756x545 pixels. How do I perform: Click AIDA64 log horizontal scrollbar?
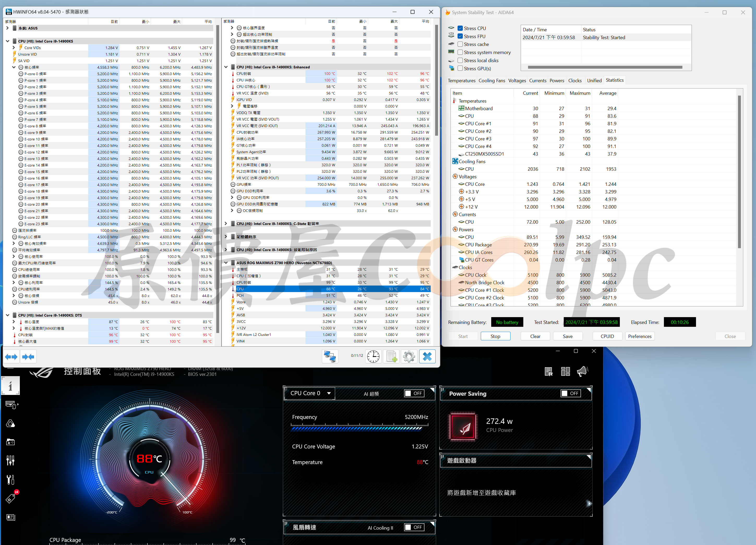click(x=605, y=67)
